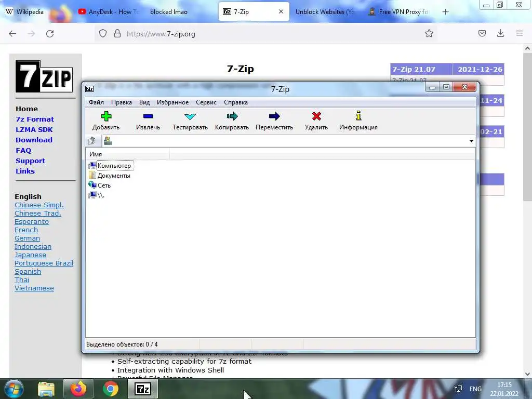Screen dimensions: 532x399
Task: Open the Избранное menu
Action: [x=172, y=102]
